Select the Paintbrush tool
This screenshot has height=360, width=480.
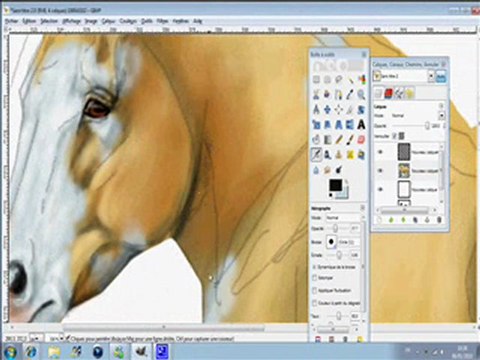pyautogui.click(x=350, y=140)
